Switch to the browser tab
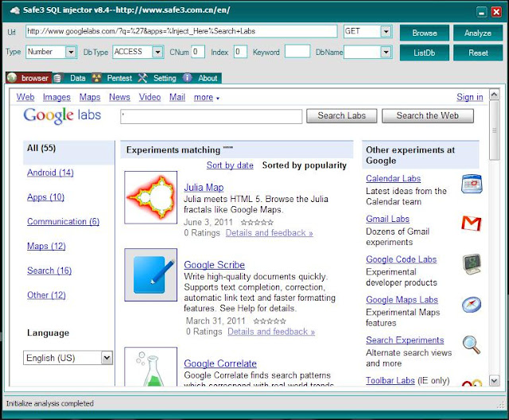Viewport: 509px width, 420px height. tap(29, 78)
